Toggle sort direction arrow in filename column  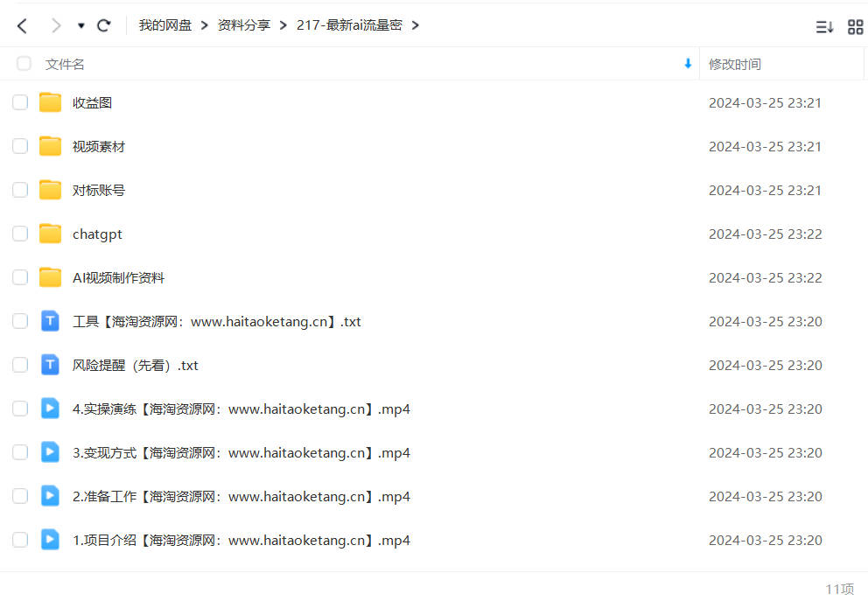(x=688, y=64)
